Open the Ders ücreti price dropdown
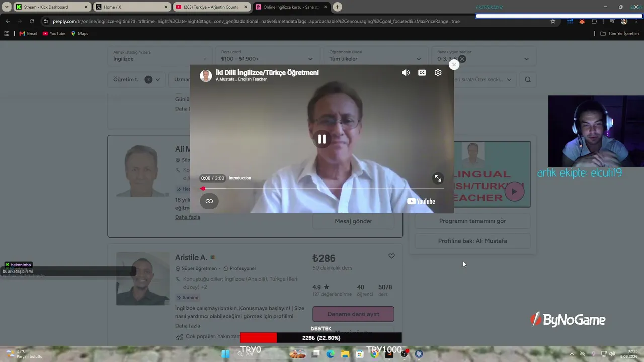This screenshot has height=362, width=644. [x=267, y=56]
